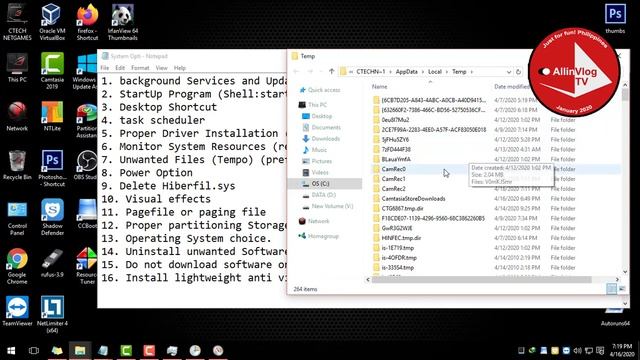
Task: Open the taskbar clock showing 7:19 PM
Action: [x=622, y=351]
